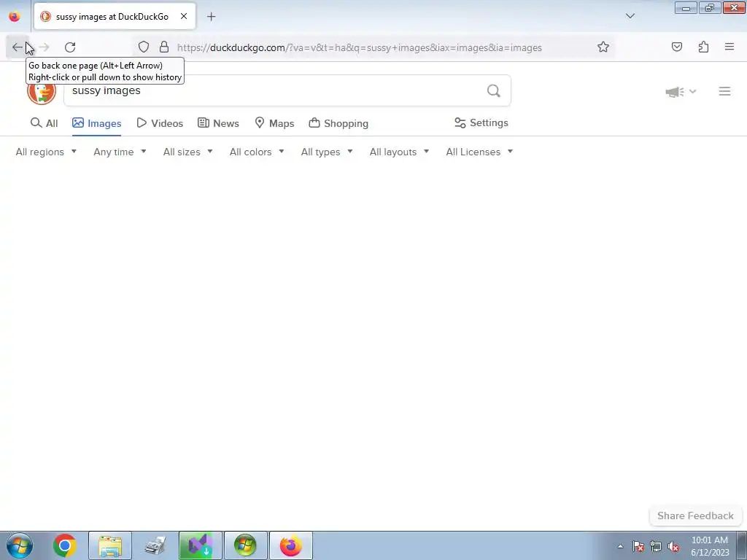747x560 pixels.
Task: Bookmark this page with the star
Action: [603, 47]
